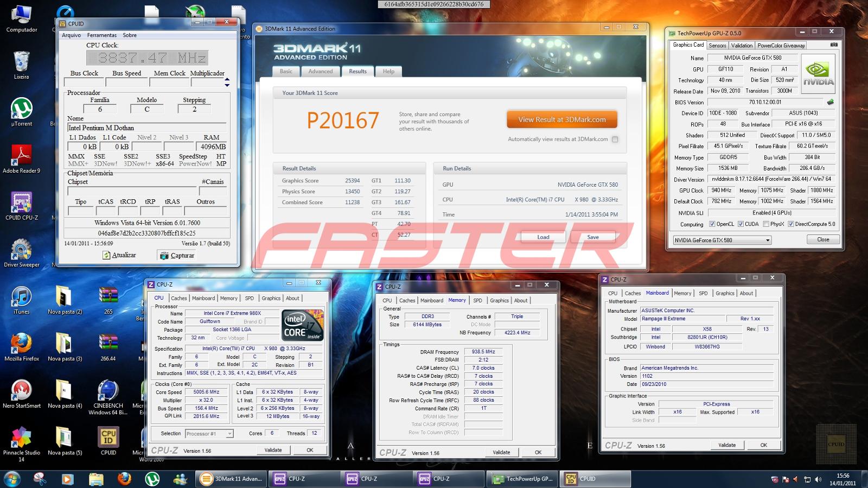Open Arquivo menu in CPUID window
The image size is (868, 488).
pos(72,35)
